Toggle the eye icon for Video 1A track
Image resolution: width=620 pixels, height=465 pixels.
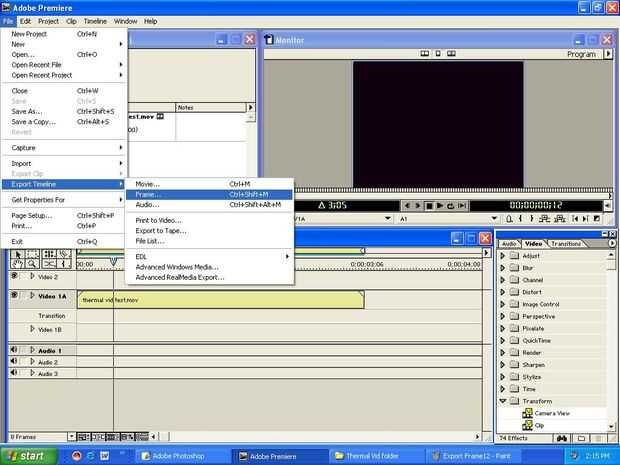(x=14, y=295)
